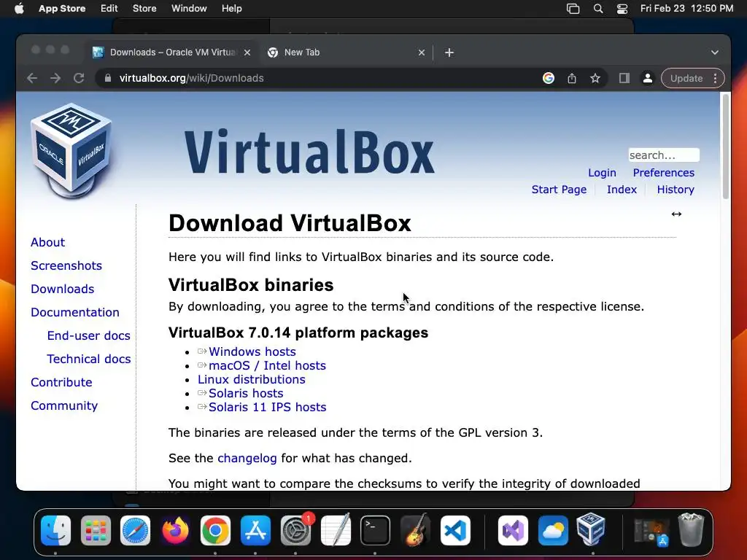Open the Store menu
Viewport: 747px width, 560px height.
click(x=144, y=8)
